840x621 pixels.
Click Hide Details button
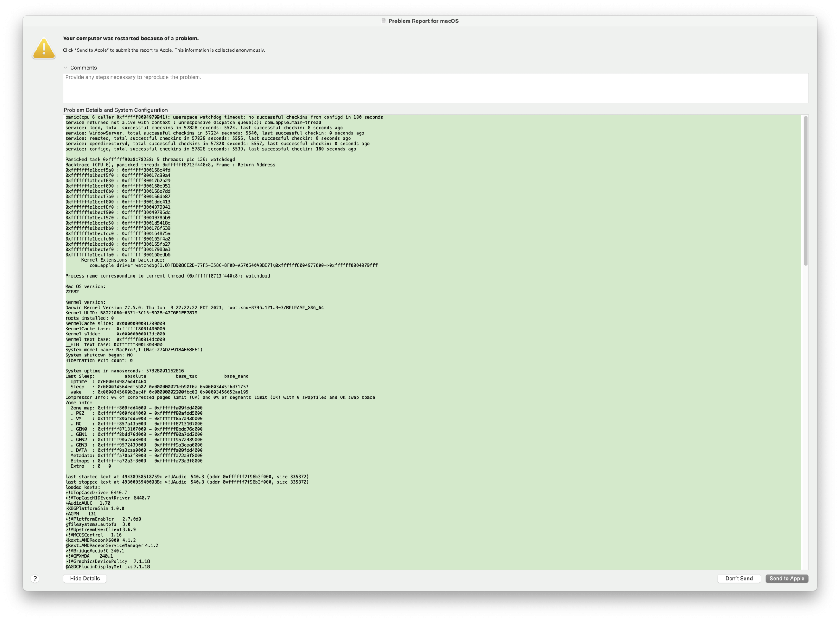85,579
